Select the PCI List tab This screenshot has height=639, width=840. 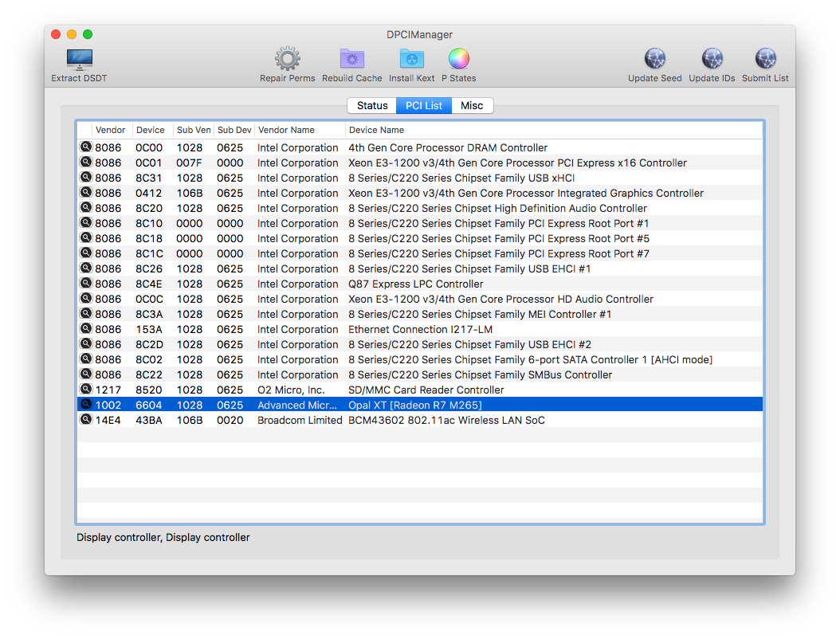(x=424, y=106)
